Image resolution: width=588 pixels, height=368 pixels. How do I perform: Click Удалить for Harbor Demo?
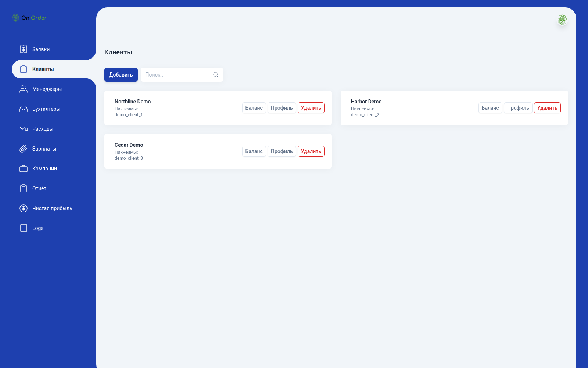pyautogui.click(x=547, y=108)
